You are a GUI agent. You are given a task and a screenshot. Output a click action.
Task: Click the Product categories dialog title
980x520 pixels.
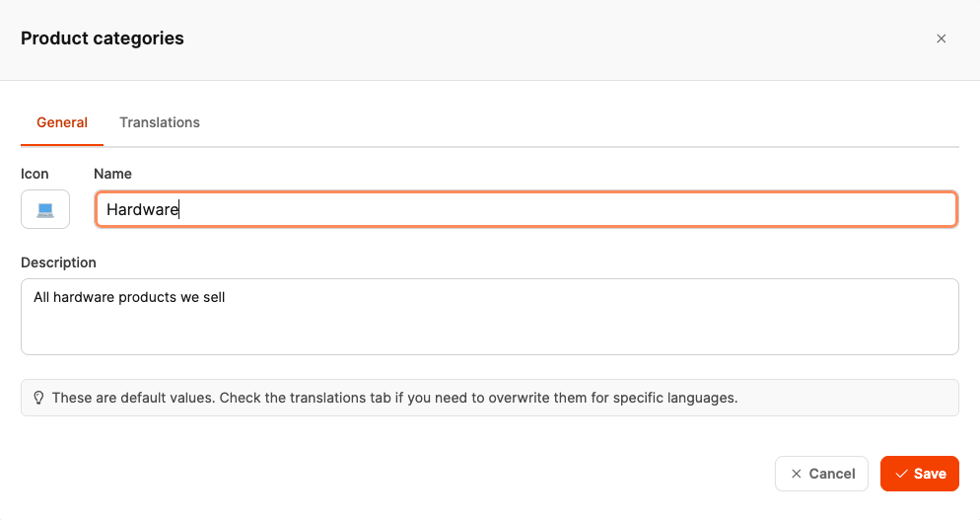[x=103, y=38]
